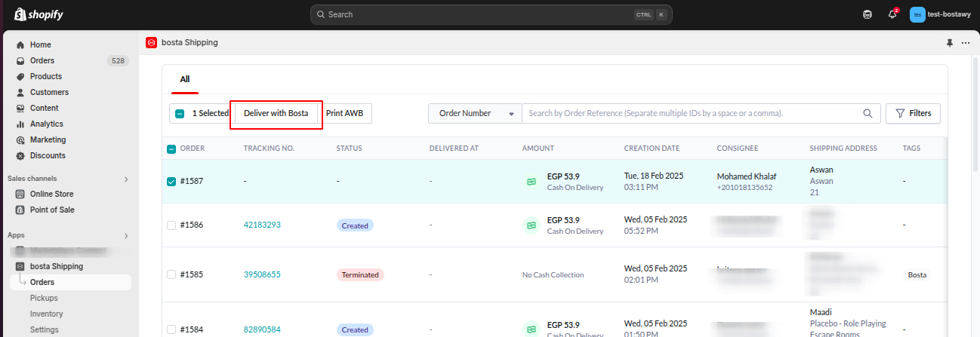This screenshot has width=980, height=337.
Task: Click the Terminated status badge
Action: [x=360, y=274]
